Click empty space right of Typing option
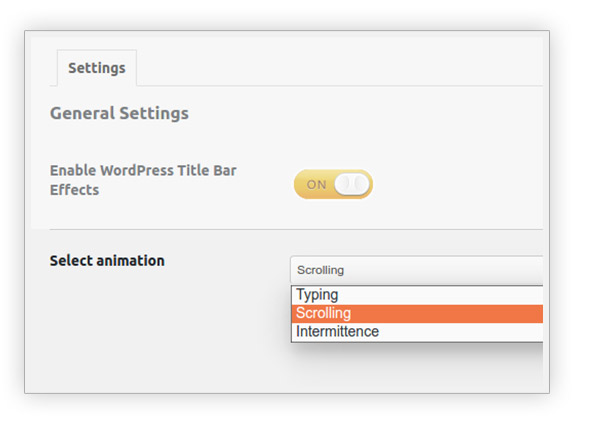This screenshot has width=600, height=426. coord(440,295)
